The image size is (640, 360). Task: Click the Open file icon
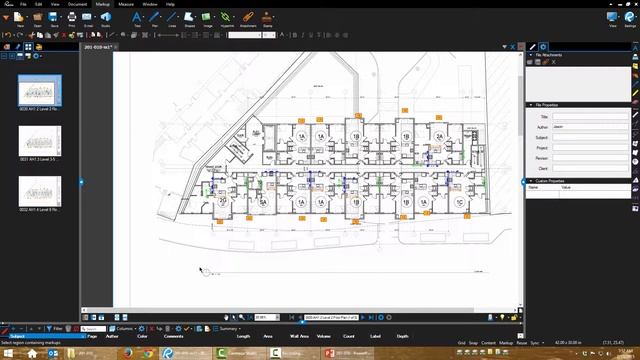pos(38,18)
